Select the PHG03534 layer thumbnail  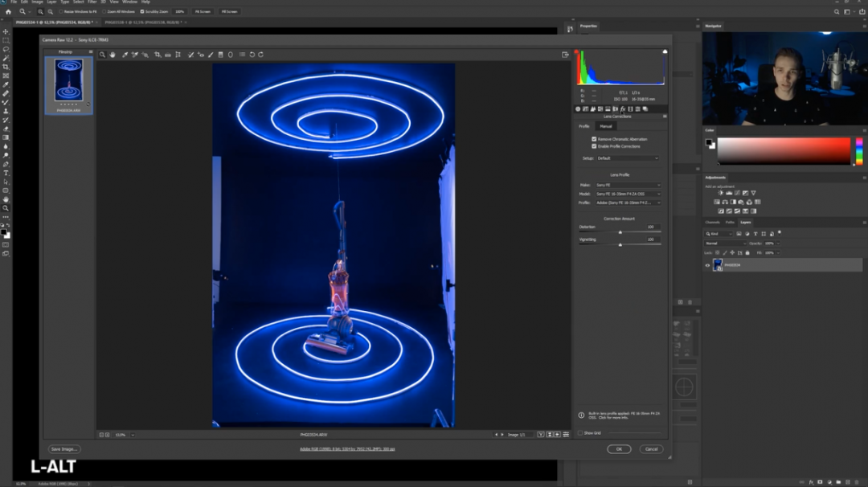pyautogui.click(x=718, y=265)
